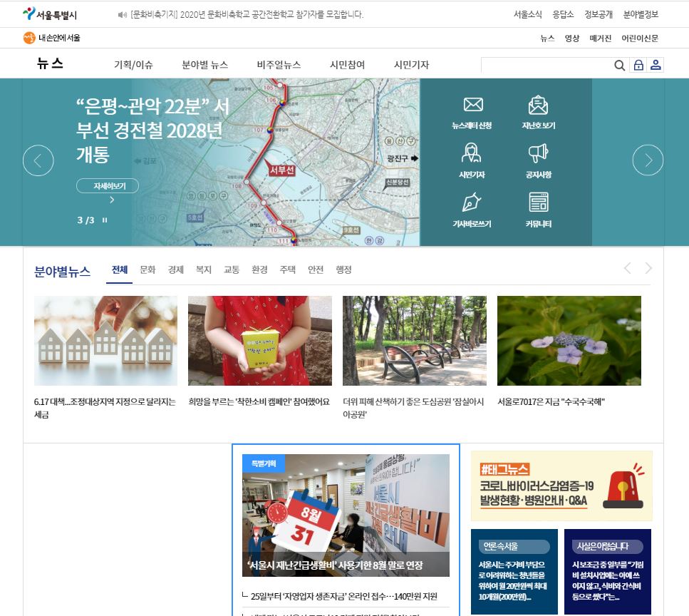Click the 어린이신문 link

(x=640, y=38)
